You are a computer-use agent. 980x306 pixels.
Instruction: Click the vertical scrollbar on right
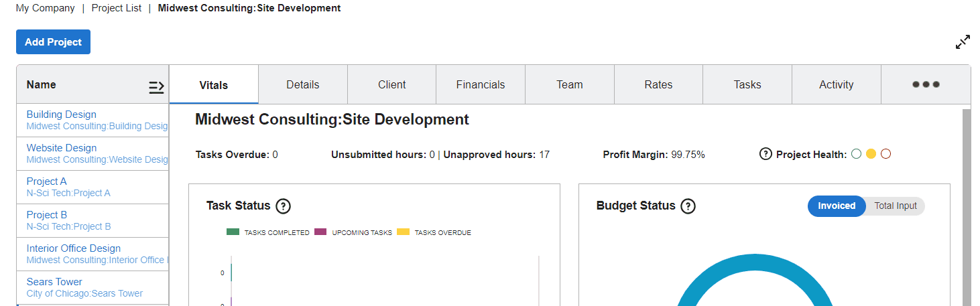point(966,201)
